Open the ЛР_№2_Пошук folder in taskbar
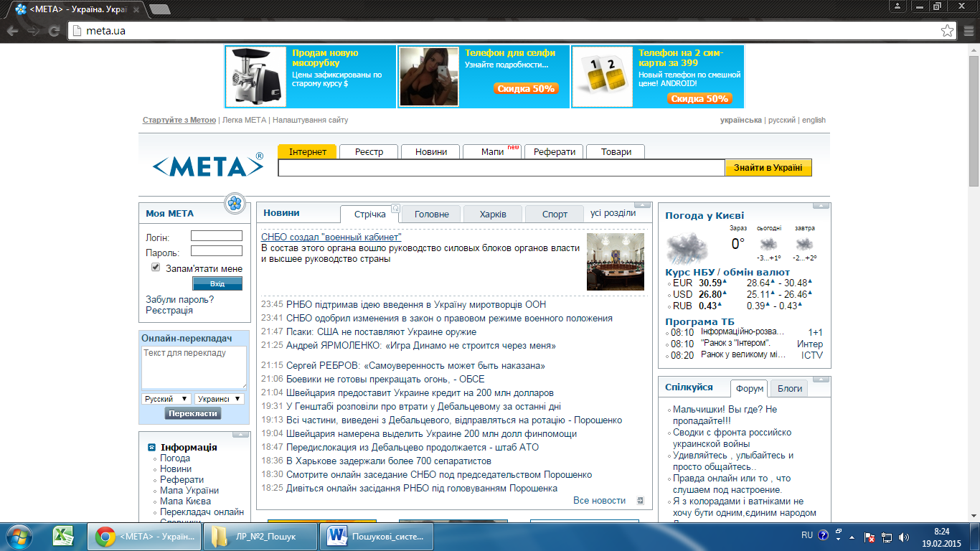 click(x=260, y=536)
